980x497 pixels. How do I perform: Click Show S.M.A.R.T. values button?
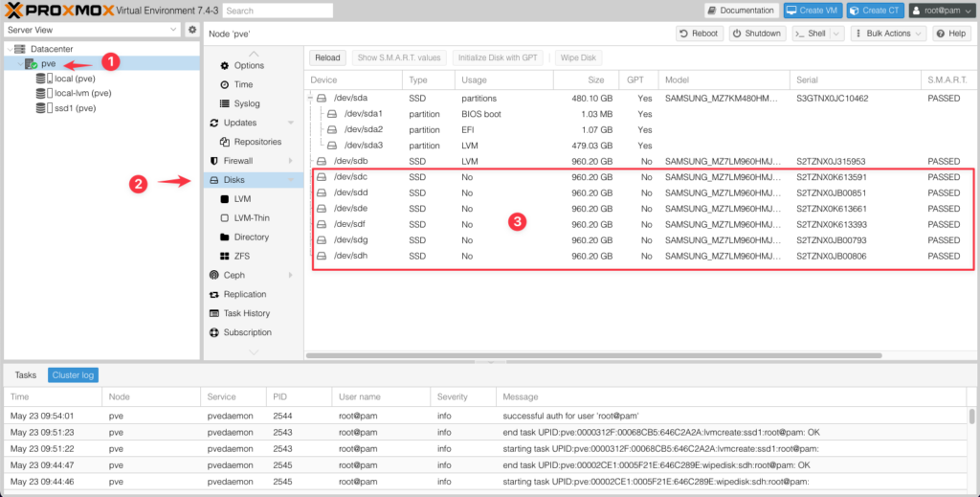[x=399, y=57]
